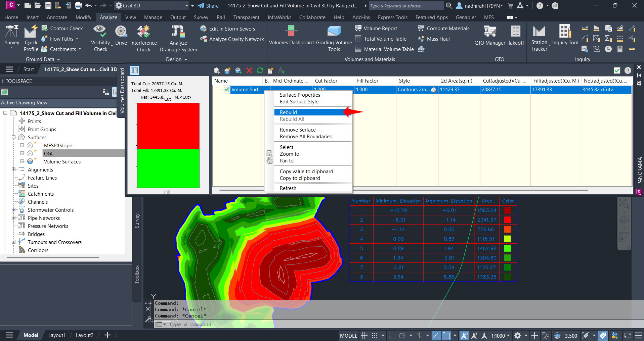644x341 pixels.
Task: Uncheck the Volume Surface visibility checkbox
Action: click(x=226, y=90)
